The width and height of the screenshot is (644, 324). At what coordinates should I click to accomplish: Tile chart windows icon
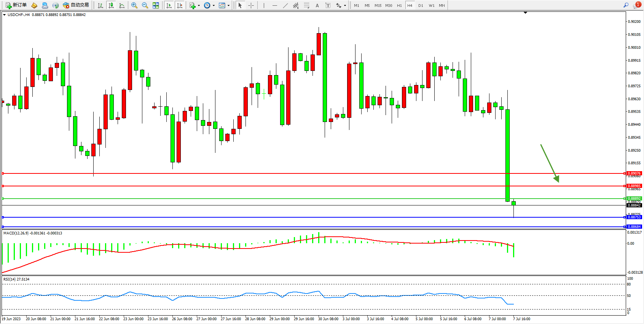[156, 5]
